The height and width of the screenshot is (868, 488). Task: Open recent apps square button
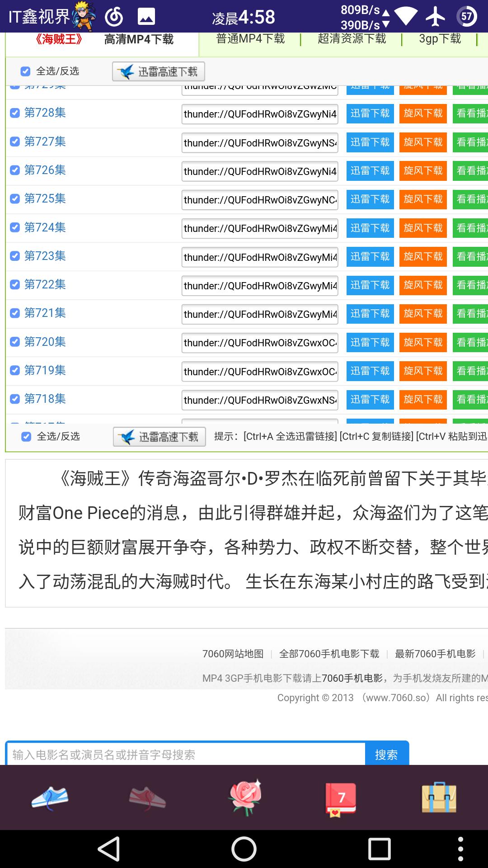point(379,849)
